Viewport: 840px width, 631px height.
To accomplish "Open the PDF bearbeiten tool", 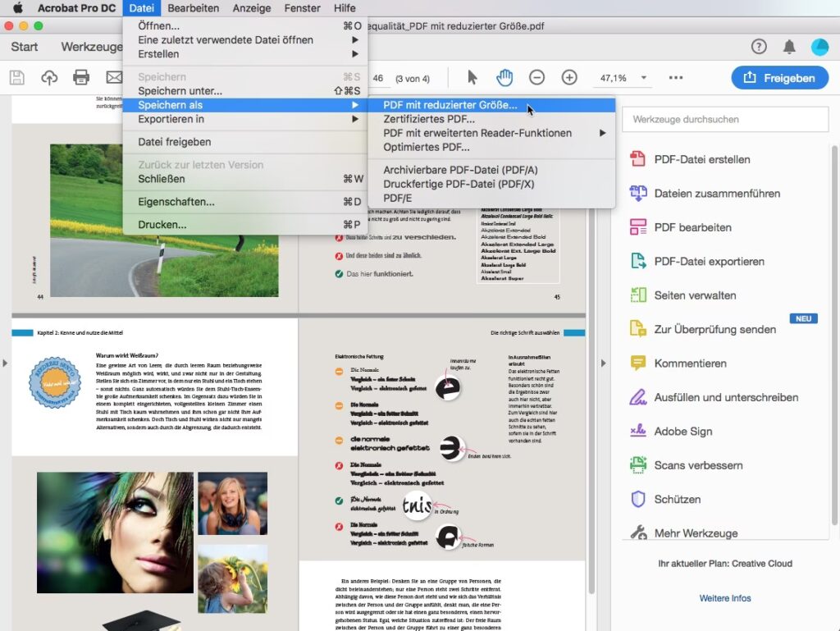I will [692, 227].
